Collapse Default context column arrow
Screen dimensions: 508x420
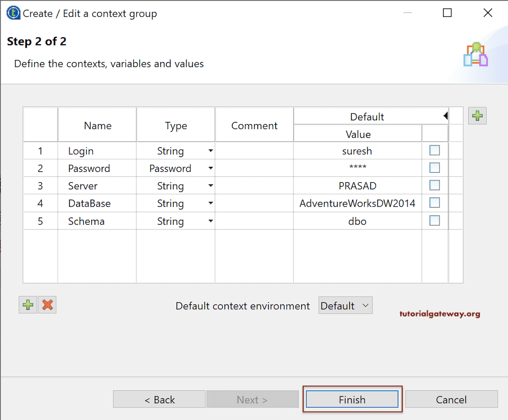click(445, 116)
